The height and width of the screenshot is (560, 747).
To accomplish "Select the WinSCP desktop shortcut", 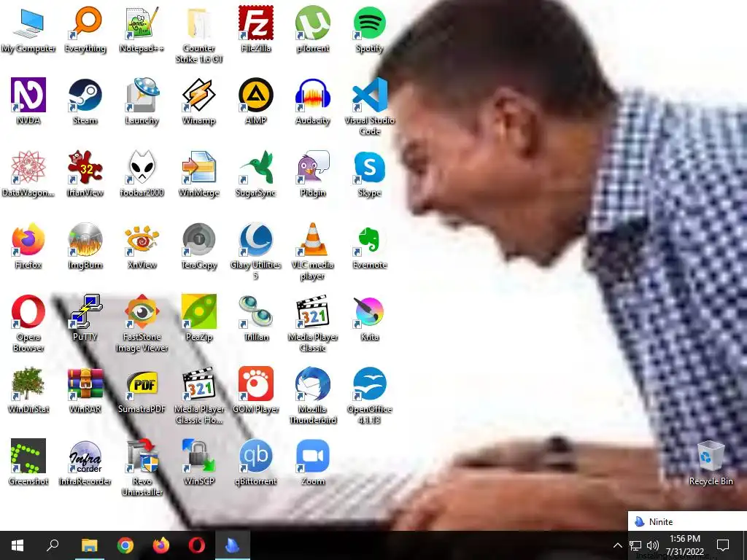I will 198,462.
